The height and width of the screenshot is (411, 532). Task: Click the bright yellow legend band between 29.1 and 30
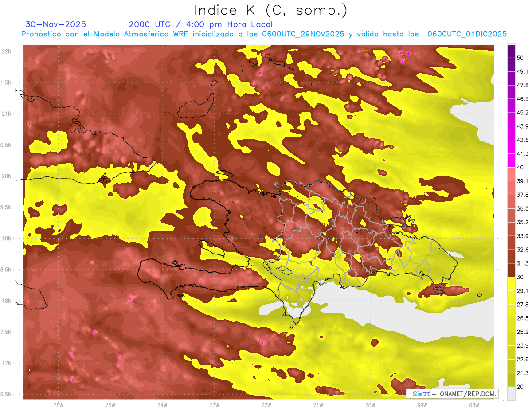tap(511, 284)
